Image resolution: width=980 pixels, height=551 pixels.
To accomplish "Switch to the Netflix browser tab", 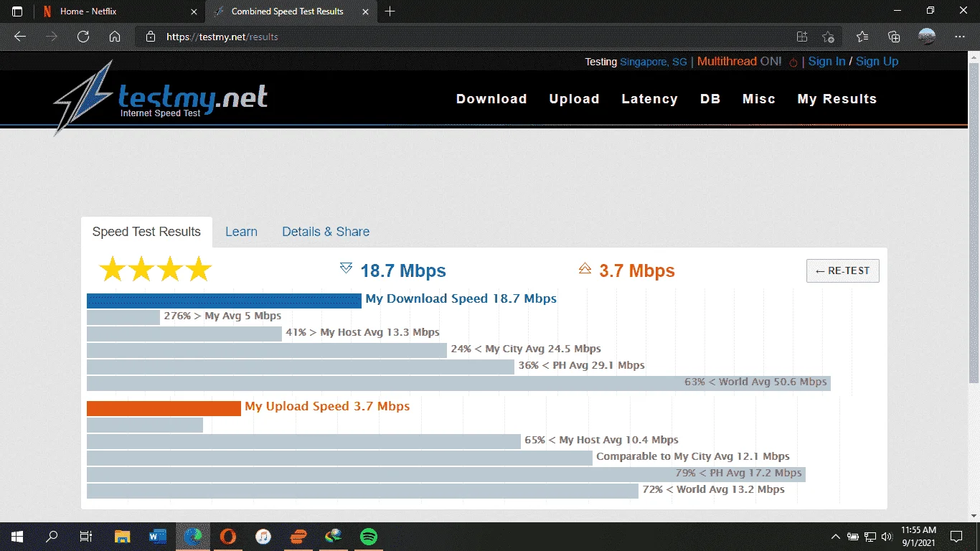I will 119,11.
